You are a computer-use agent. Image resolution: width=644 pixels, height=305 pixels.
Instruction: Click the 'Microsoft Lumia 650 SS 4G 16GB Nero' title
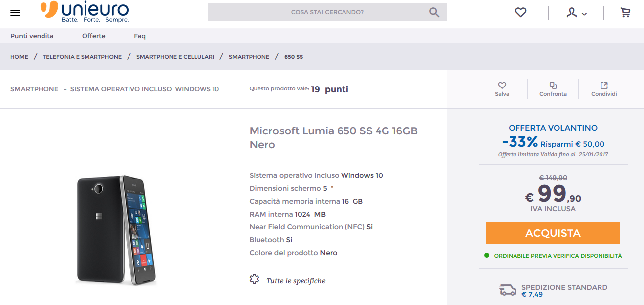pos(334,138)
